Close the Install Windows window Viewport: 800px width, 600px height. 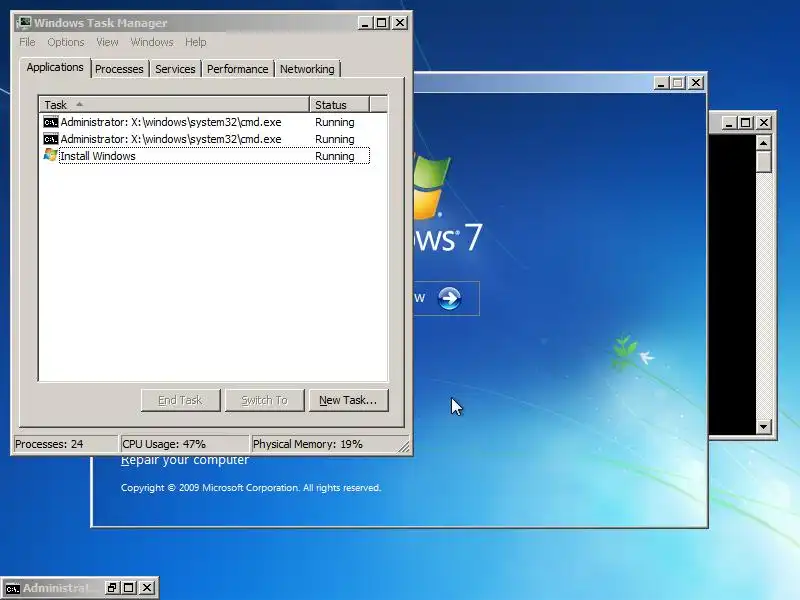tap(696, 83)
